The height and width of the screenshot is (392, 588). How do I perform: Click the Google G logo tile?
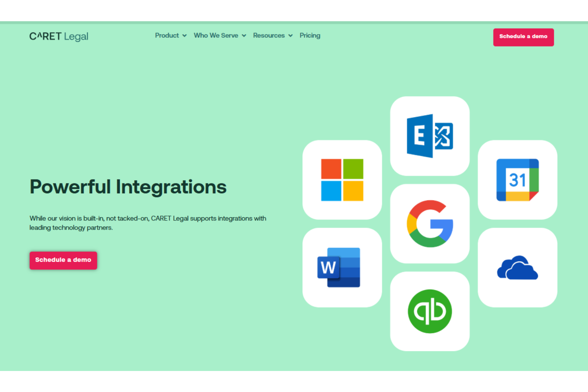(x=429, y=224)
